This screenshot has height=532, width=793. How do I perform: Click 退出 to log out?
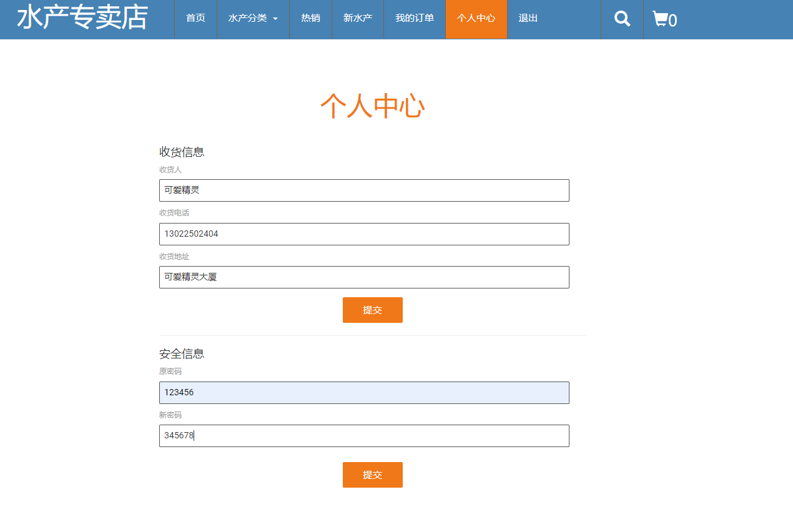tap(527, 18)
